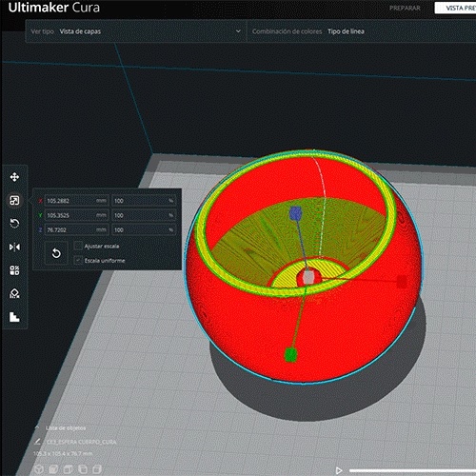476x476 pixels.
Task: Select the Move tool in the left toolbar
Action: tap(14, 177)
